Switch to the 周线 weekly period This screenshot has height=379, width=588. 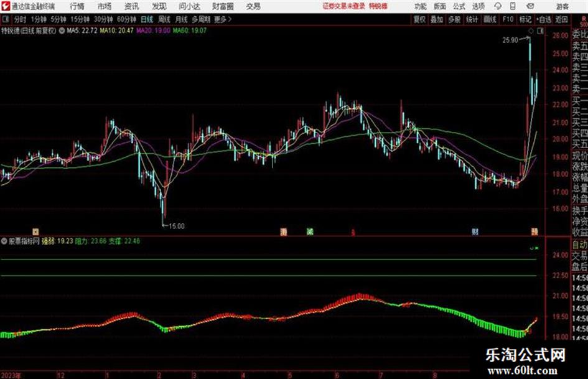pyautogui.click(x=164, y=19)
